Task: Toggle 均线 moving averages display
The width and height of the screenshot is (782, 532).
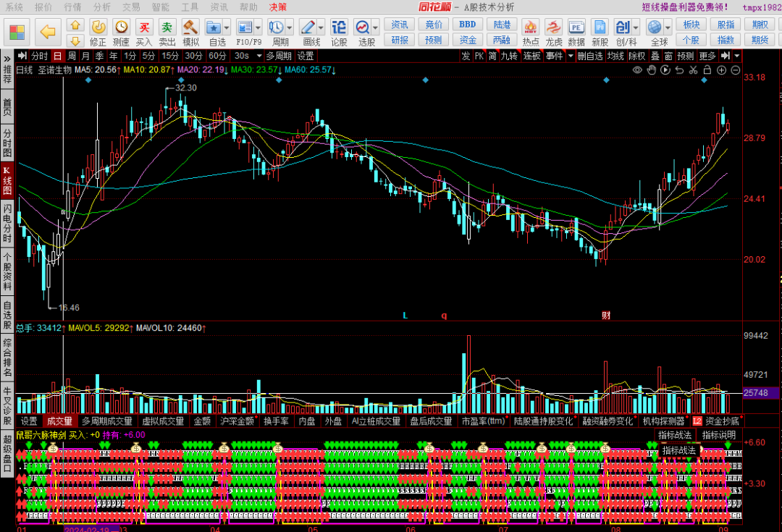Action: tap(615, 56)
